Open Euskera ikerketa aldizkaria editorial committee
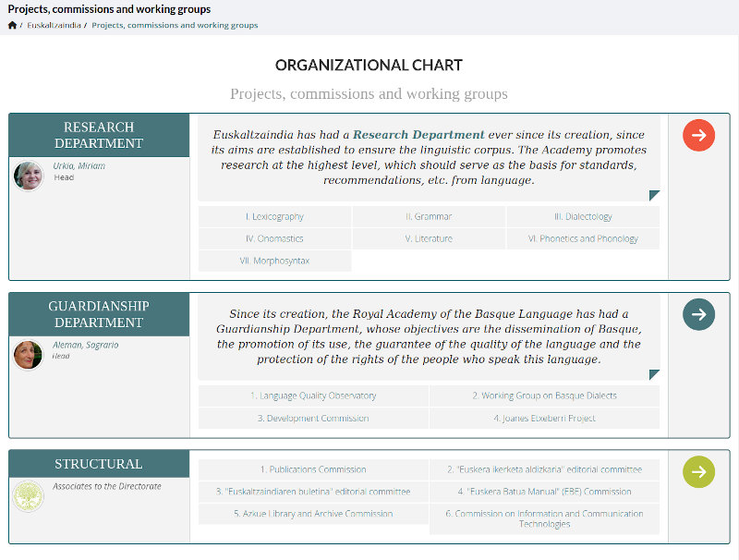 point(544,469)
